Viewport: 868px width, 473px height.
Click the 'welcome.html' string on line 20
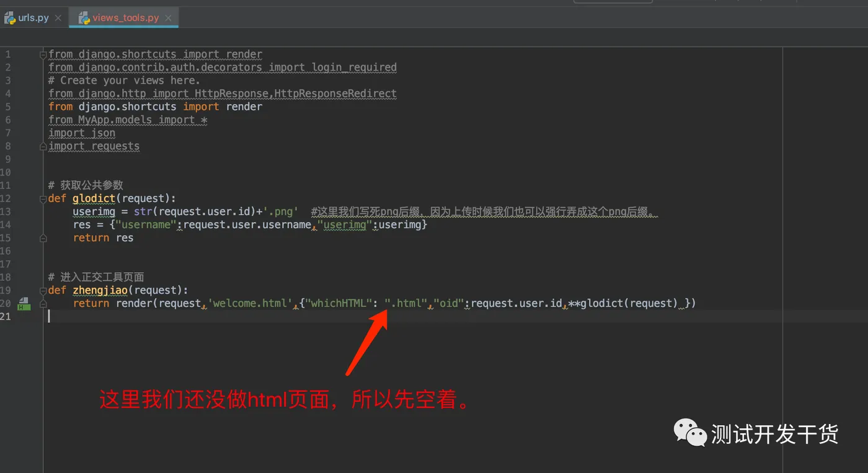250,303
